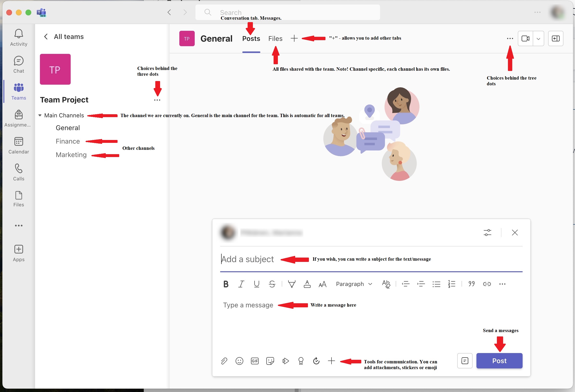This screenshot has width=575, height=392.
Task: Toggle italic formatting
Action: tap(241, 284)
